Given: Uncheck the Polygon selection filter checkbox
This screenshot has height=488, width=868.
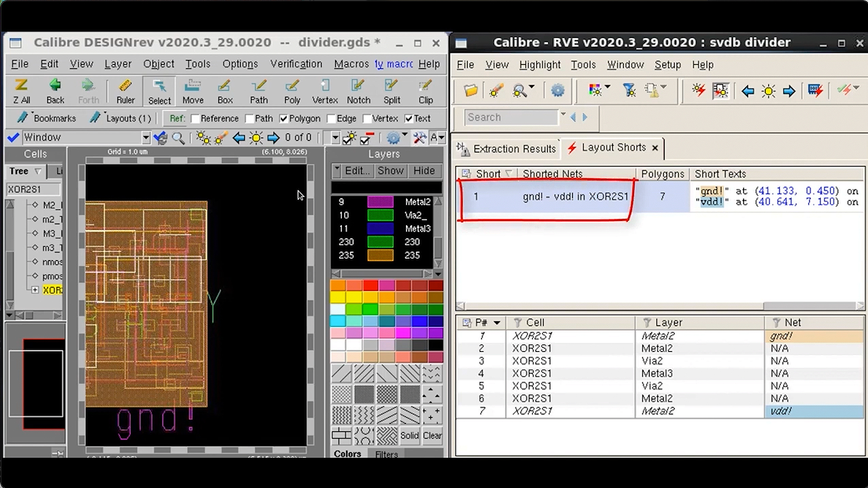Looking at the screenshot, I should click(x=284, y=118).
